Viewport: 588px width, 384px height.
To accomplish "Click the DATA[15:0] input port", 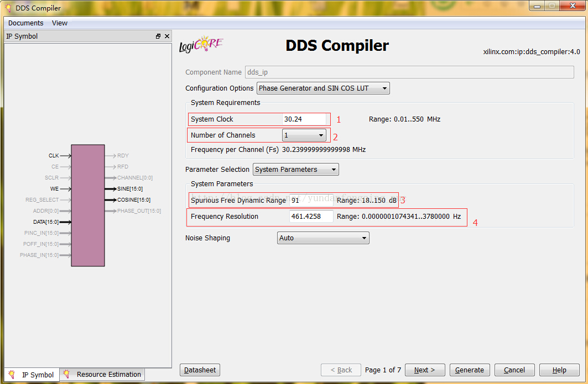I will pos(46,222).
